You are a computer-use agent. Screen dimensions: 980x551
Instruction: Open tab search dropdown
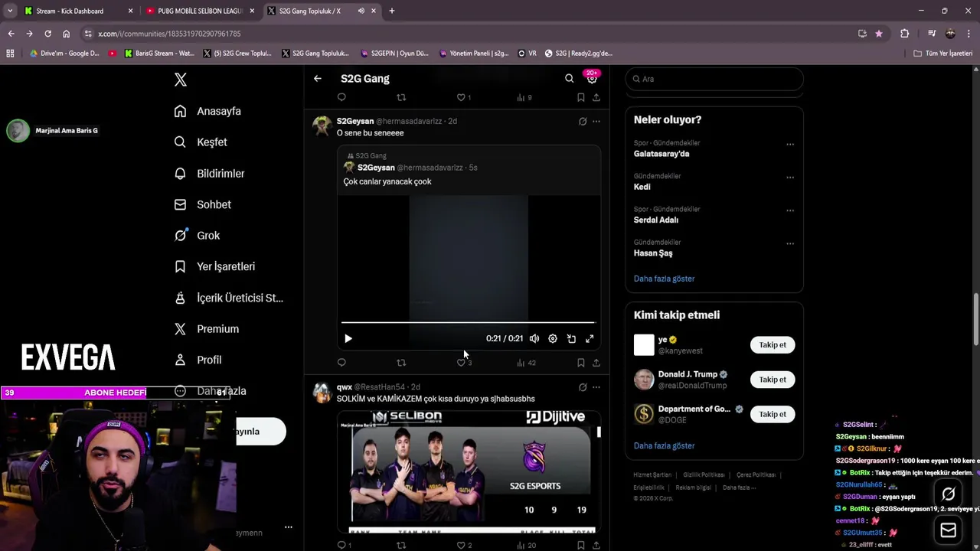tap(10, 11)
